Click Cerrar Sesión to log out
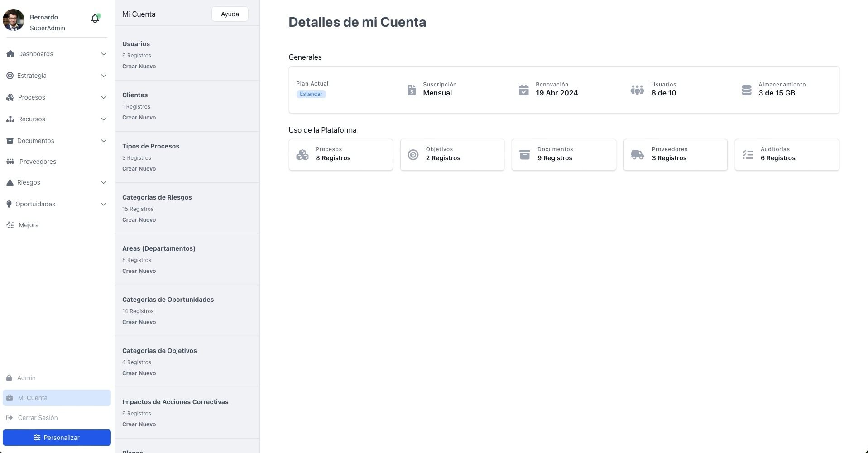The width and height of the screenshot is (868, 453). point(57,418)
